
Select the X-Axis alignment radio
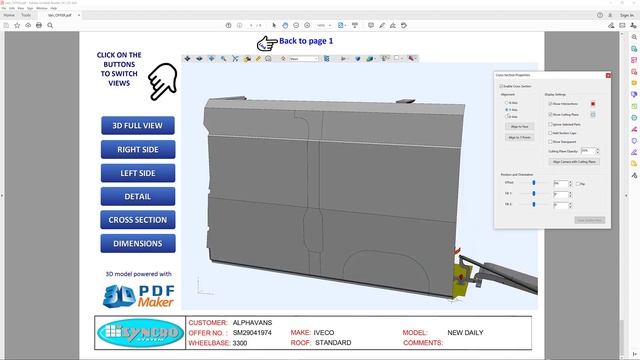[x=507, y=103]
